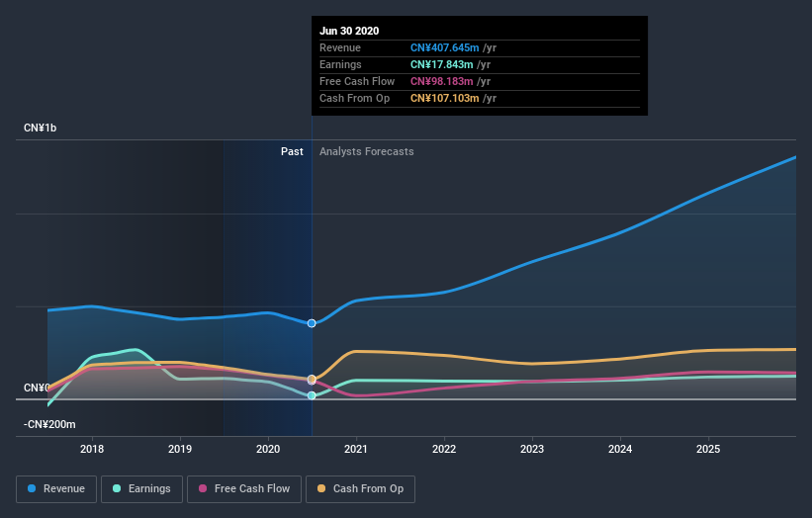The height and width of the screenshot is (518, 812).
Task: Click the 'Cash From Op' tooltip row label
Action: point(355,98)
